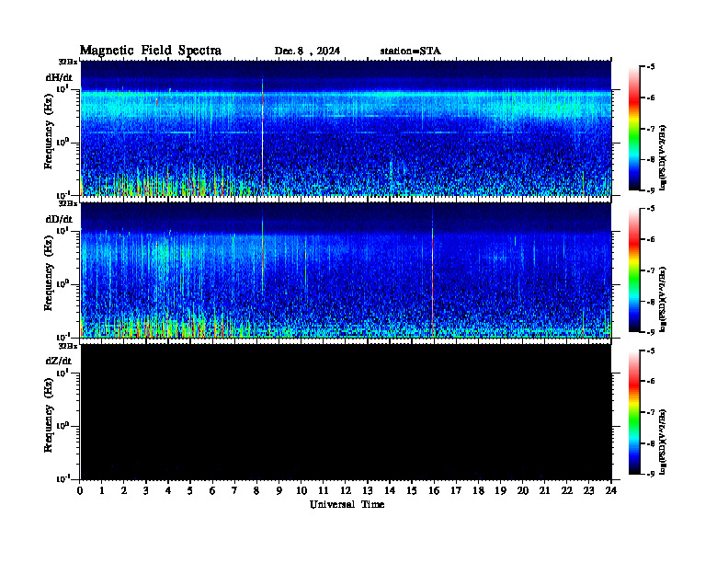
Task: Click hour tick label "20" on time axis
Action: coord(523,491)
